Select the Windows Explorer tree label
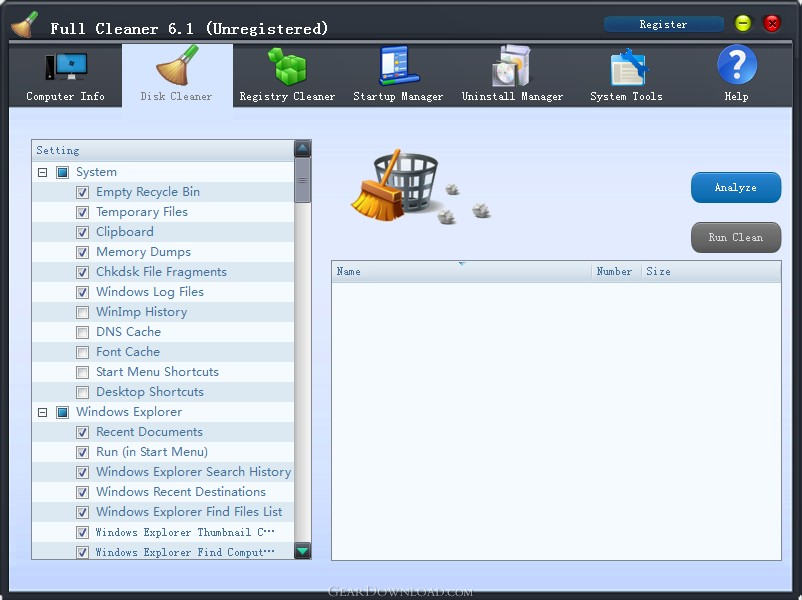The width and height of the screenshot is (802, 600). tap(129, 412)
